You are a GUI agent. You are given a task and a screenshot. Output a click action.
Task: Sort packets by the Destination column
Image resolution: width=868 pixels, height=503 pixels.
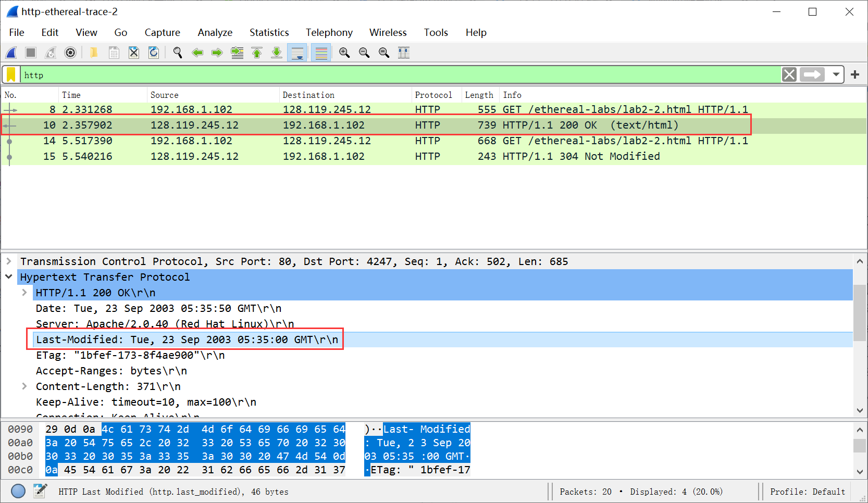pos(345,95)
